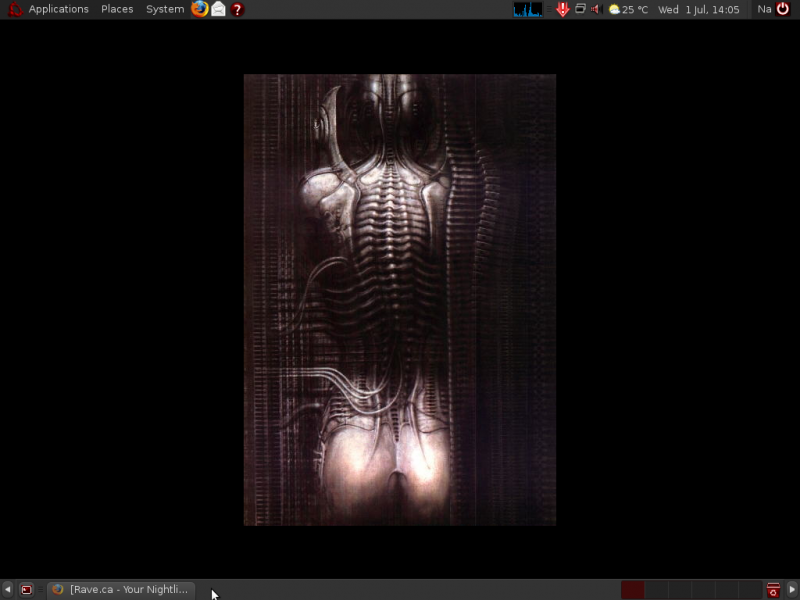Open the system monitor graph applet
Screen dimensions: 800x600
click(528, 9)
